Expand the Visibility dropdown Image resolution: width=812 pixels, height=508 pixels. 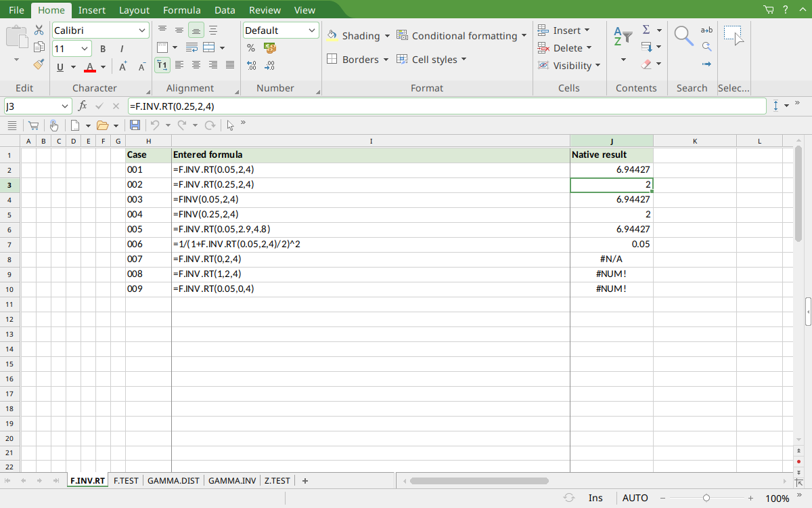click(x=598, y=66)
